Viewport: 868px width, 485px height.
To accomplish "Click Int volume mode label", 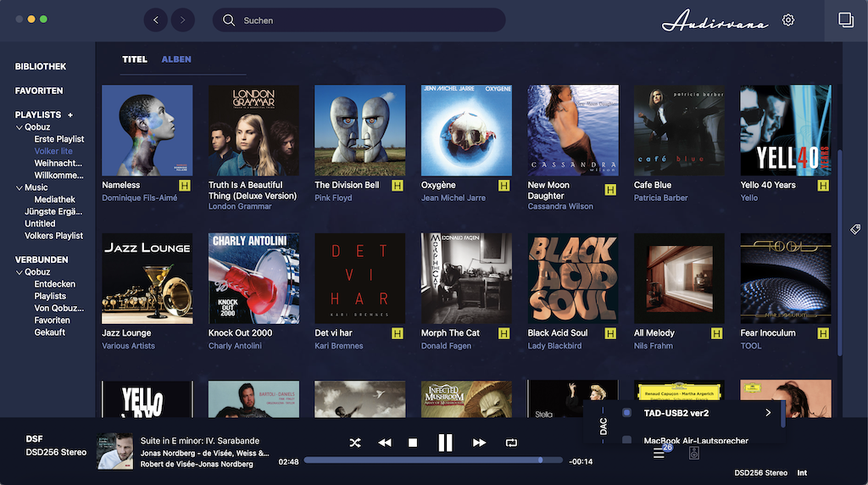I will [802, 473].
